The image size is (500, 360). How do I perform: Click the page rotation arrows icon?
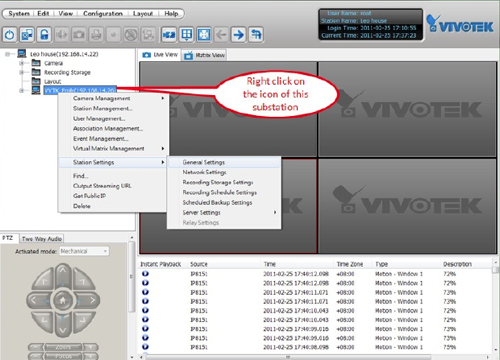coord(256,34)
